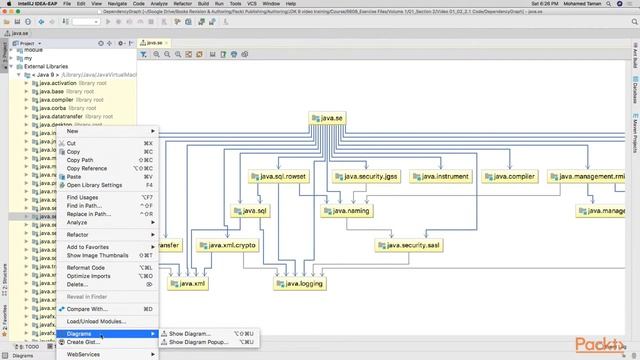Click the Open folder toolbar icon
Image resolution: width=640 pixels, height=360 pixels.
click(x=7, y=22)
